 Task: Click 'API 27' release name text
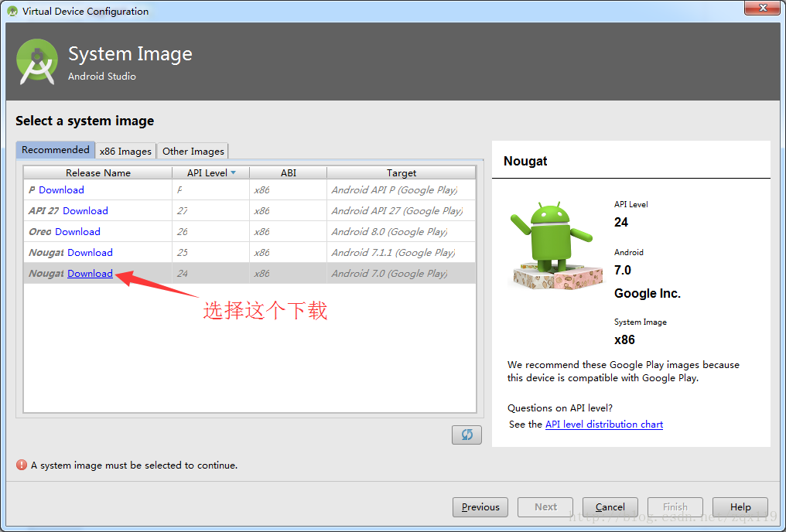43,211
